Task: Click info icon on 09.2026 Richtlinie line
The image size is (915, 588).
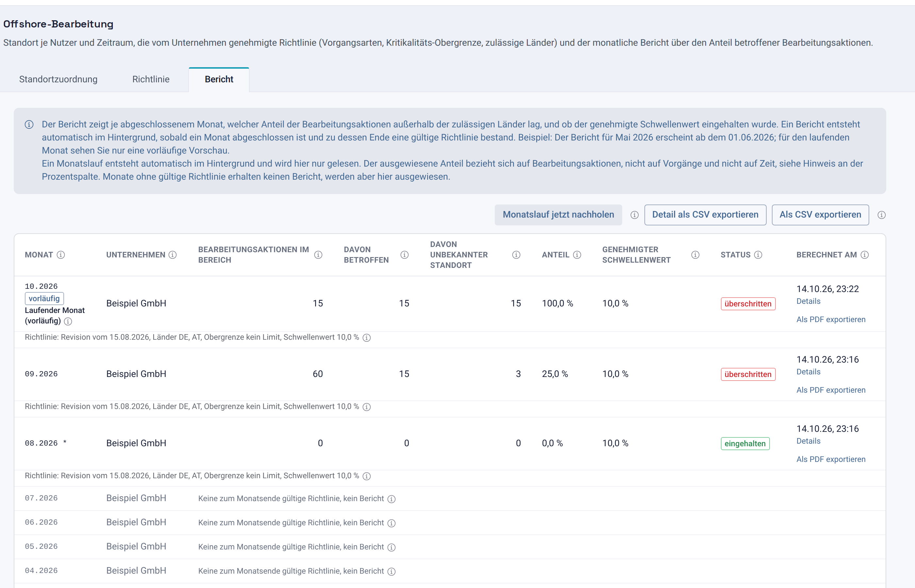Action: point(367,407)
